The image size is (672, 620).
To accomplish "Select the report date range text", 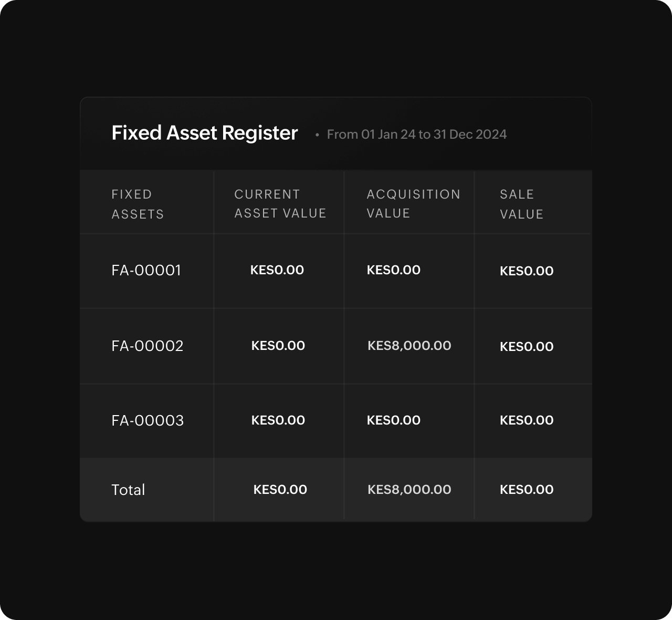I will 416,135.
